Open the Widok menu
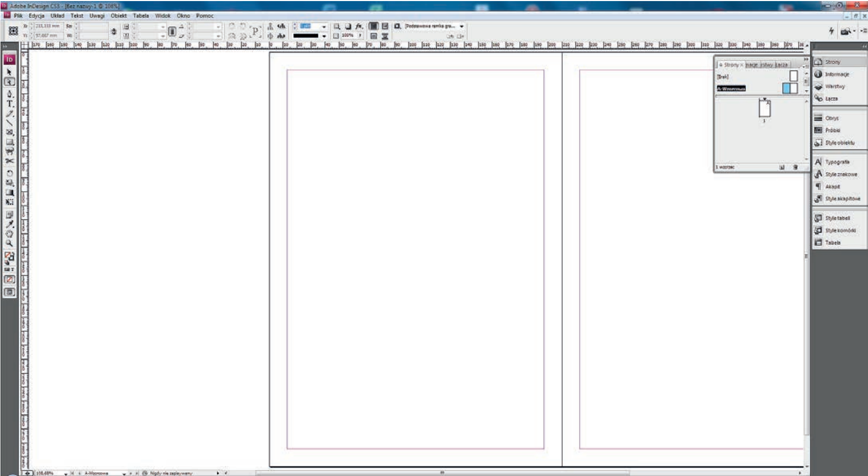 pos(163,16)
